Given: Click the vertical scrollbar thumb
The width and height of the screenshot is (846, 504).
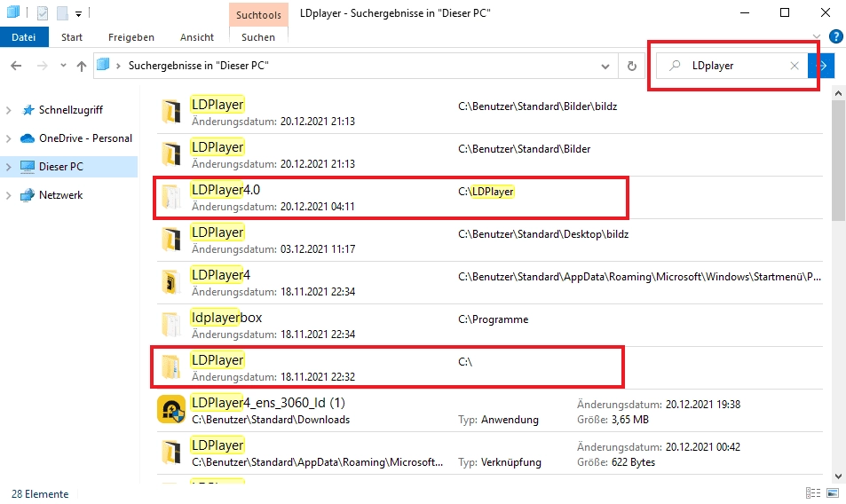Looking at the screenshot, I should pos(838,159).
